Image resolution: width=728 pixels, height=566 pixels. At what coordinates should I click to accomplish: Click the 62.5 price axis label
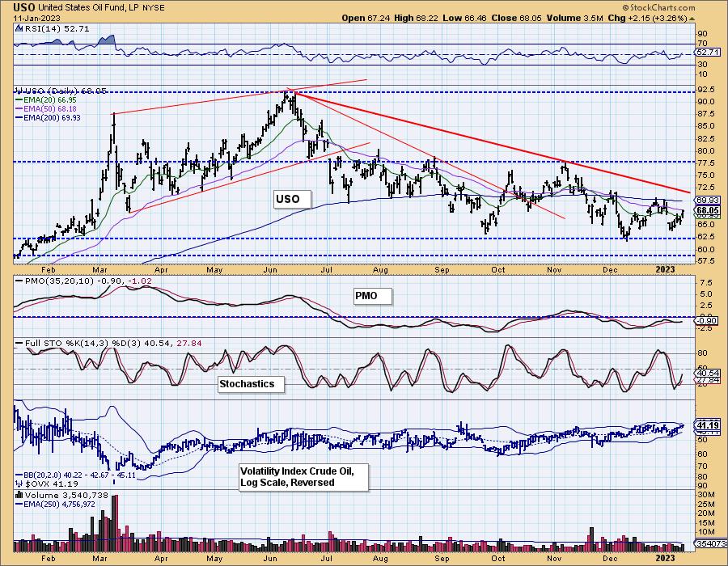705,237
